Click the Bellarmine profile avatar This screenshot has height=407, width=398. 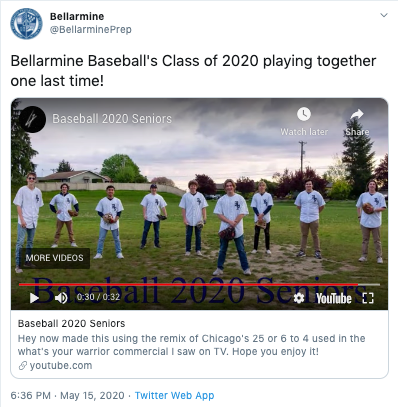[x=26, y=24]
